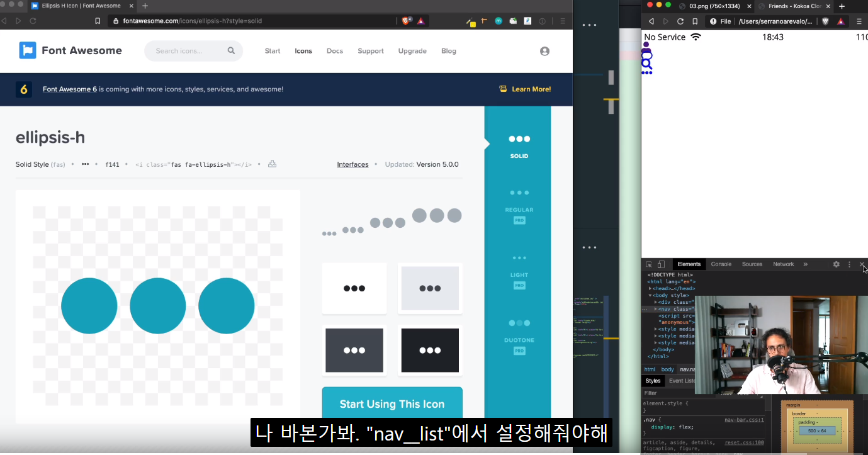Click back arrow in Kokoa Clone browser
Screen dimensions: 868x455
click(x=651, y=21)
